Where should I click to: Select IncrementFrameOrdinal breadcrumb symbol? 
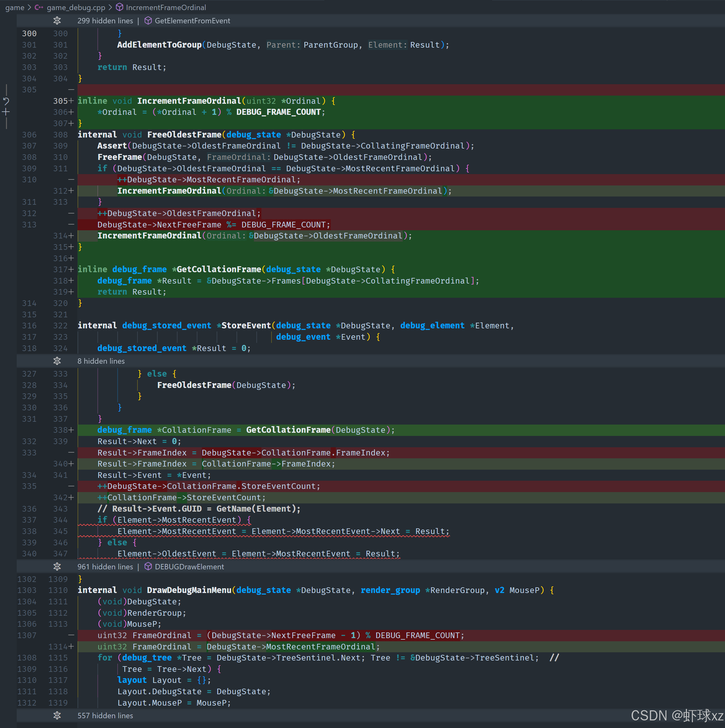(166, 7)
